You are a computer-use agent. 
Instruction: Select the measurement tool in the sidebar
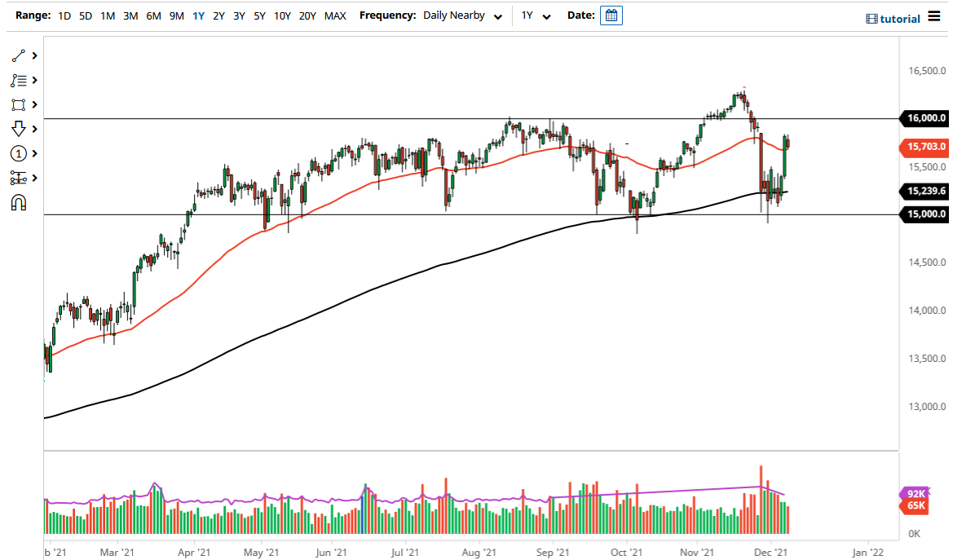(x=16, y=178)
